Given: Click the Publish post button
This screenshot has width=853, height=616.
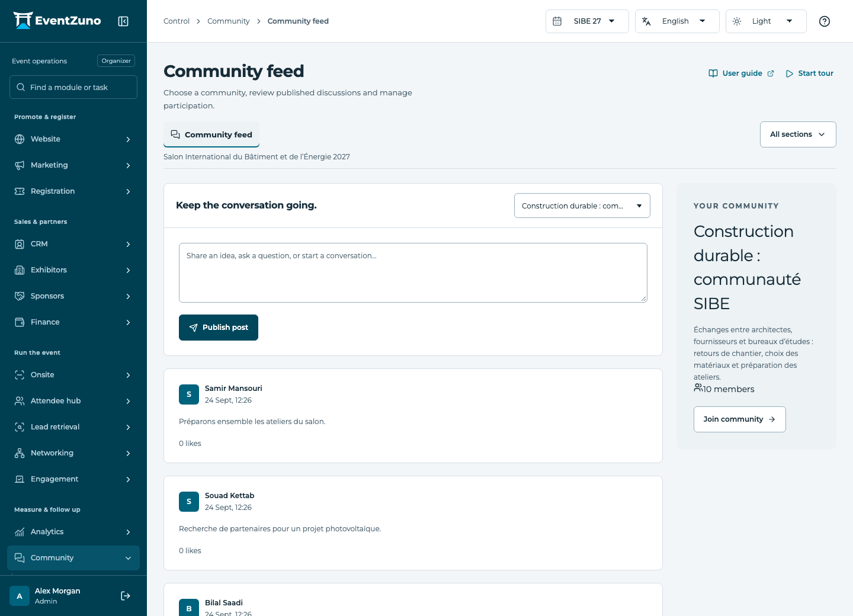Looking at the screenshot, I should [x=219, y=328].
